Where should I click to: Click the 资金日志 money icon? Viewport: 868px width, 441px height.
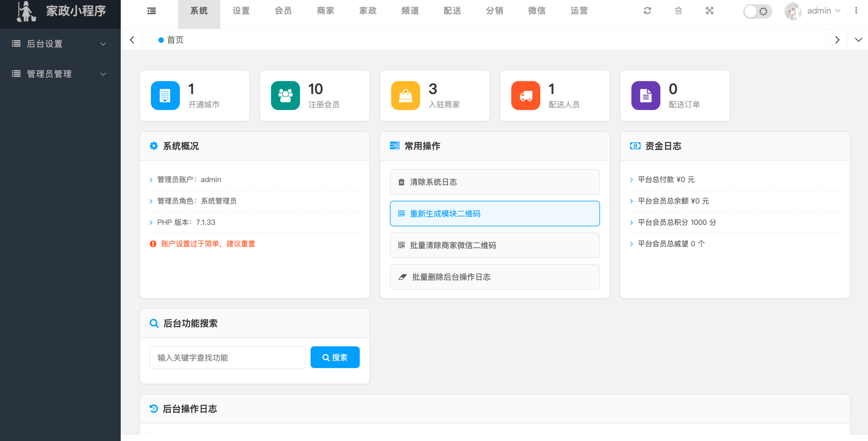(635, 146)
